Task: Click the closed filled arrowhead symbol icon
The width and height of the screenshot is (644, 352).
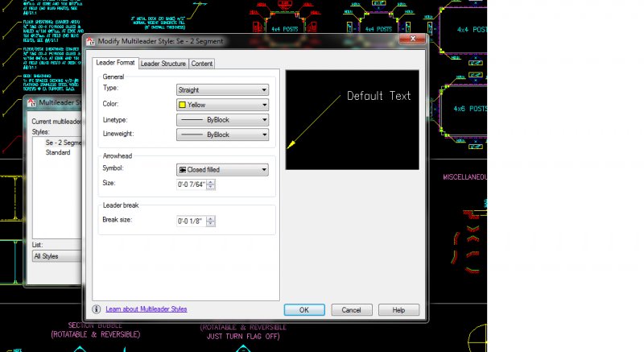Action: [183, 170]
